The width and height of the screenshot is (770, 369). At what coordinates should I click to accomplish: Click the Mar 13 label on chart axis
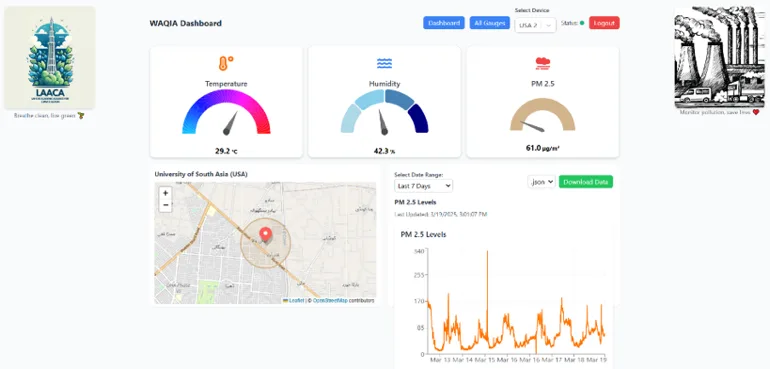click(x=440, y=360)
